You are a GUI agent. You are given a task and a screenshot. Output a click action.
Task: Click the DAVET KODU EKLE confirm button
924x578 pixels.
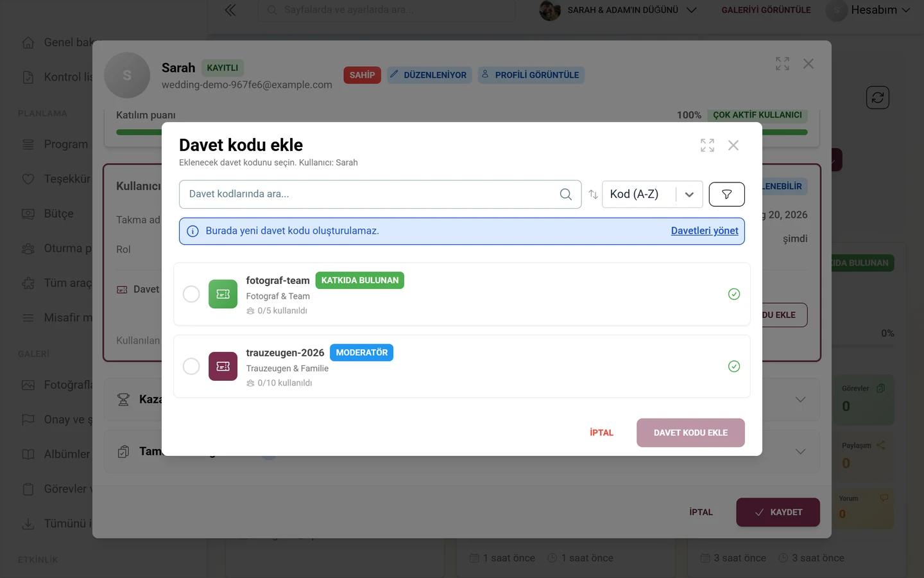(x=690, y=433)
